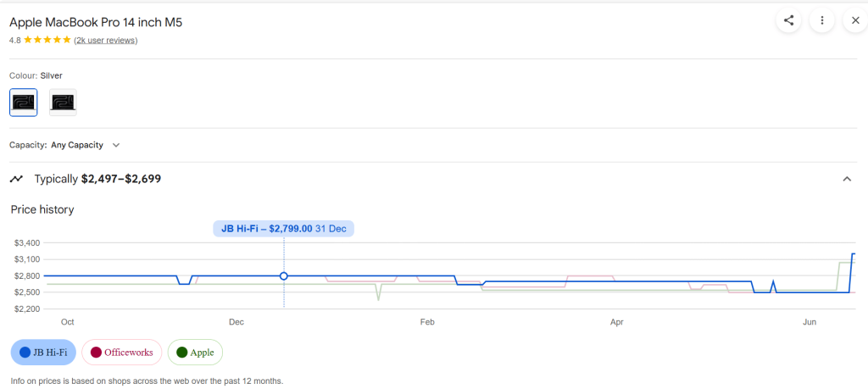Click the $2,497–$2,699 typical price text
868x389 pixels.
[121, 179]
